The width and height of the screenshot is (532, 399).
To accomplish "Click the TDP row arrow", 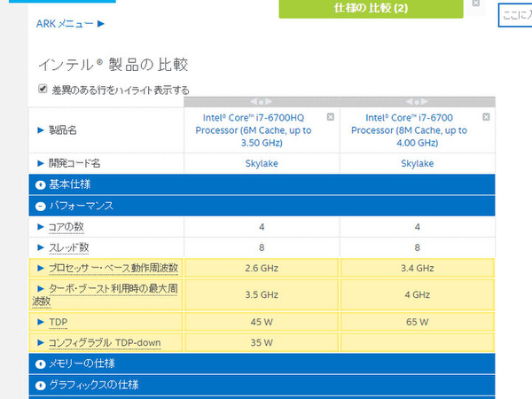I will 41,322.
